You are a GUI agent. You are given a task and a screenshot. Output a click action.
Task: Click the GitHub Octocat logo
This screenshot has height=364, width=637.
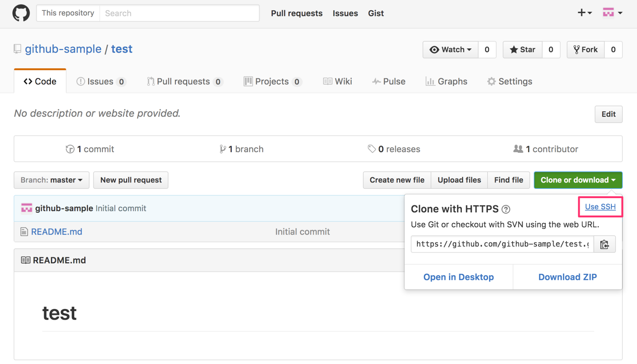[21, 13]
